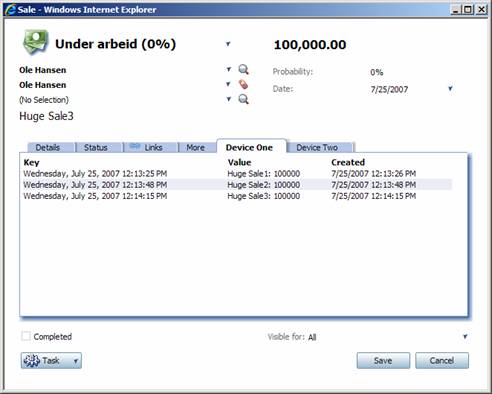The image size is (492, 394).
Task: Click value Huge Sale1: 100000
Action: (264, 174)
